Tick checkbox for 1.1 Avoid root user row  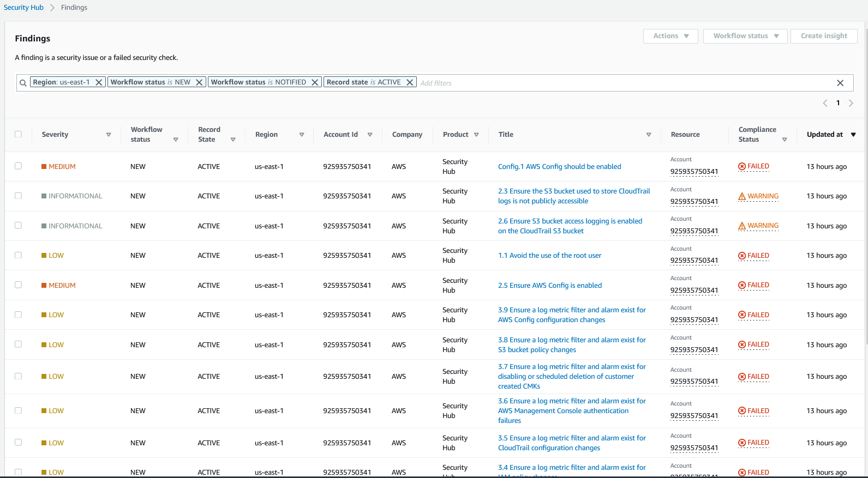(19, 255)
